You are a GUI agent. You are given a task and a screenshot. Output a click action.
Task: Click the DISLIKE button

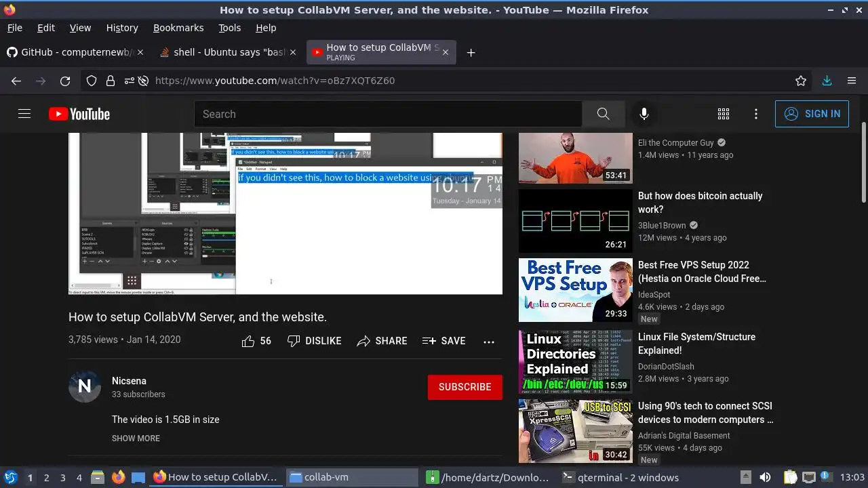pyautogui.click(x=315, y=341)
